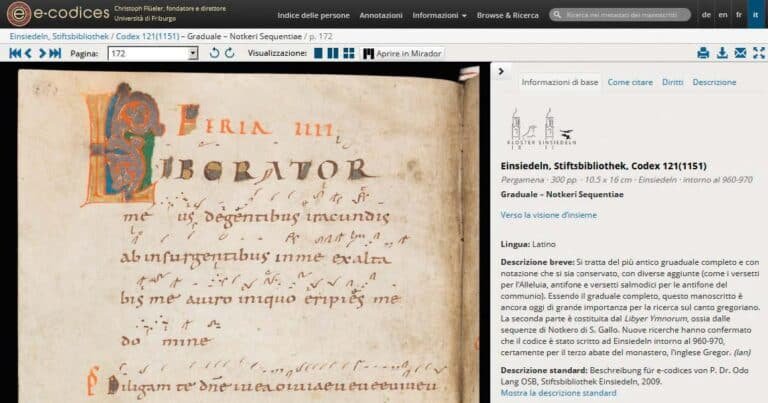Click Aprire in Mirador button

pyautogui.click(x=403, y=53)
